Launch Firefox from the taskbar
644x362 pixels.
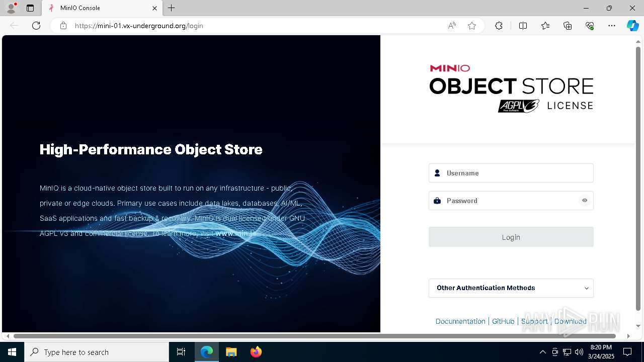[256, 352]
